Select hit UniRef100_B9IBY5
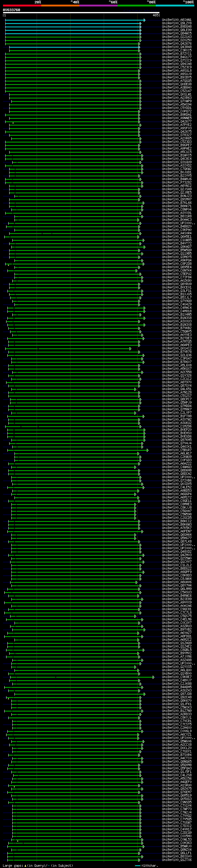The image size is (197, 868). pyautogui.click(x=177, y=77)
